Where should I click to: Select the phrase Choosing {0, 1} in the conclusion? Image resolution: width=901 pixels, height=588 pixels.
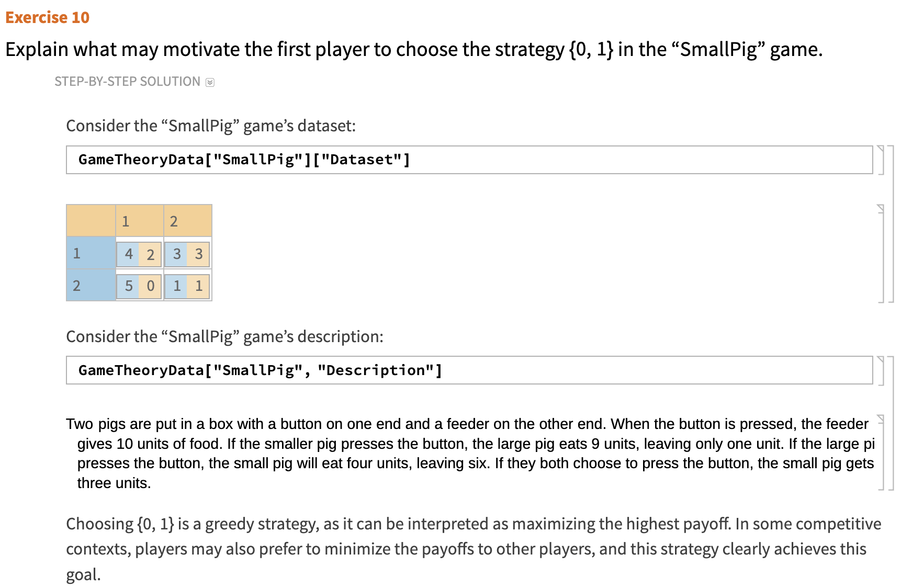click(x=120, y=523)
